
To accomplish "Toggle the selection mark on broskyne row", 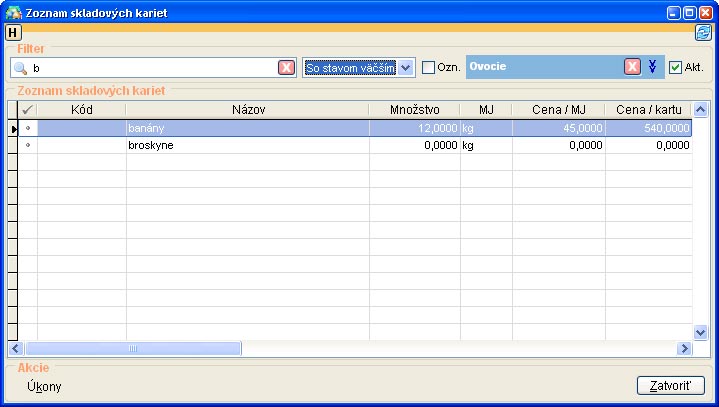I will (x=27, y=145).
